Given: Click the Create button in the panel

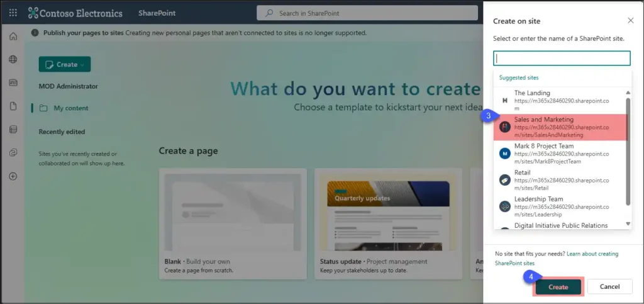Looking at the screenshot, I should 558,287.
